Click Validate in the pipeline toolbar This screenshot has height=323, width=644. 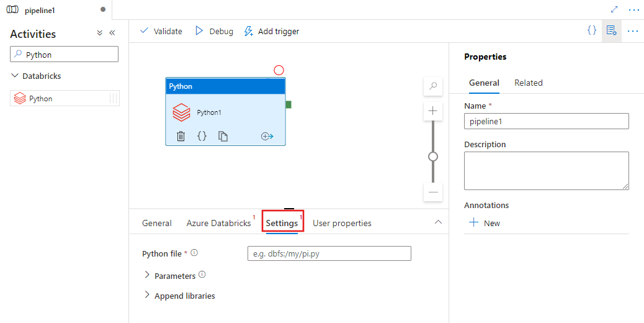[x=161, y=31]
